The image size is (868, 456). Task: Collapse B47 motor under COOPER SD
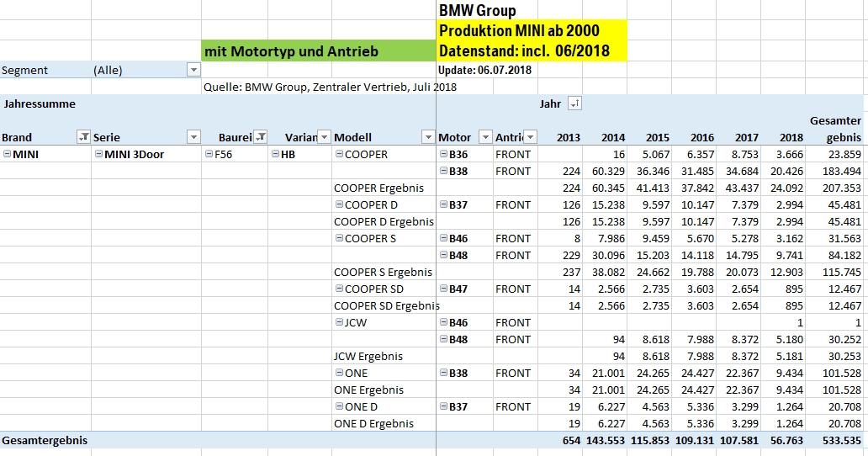(443, 289)
